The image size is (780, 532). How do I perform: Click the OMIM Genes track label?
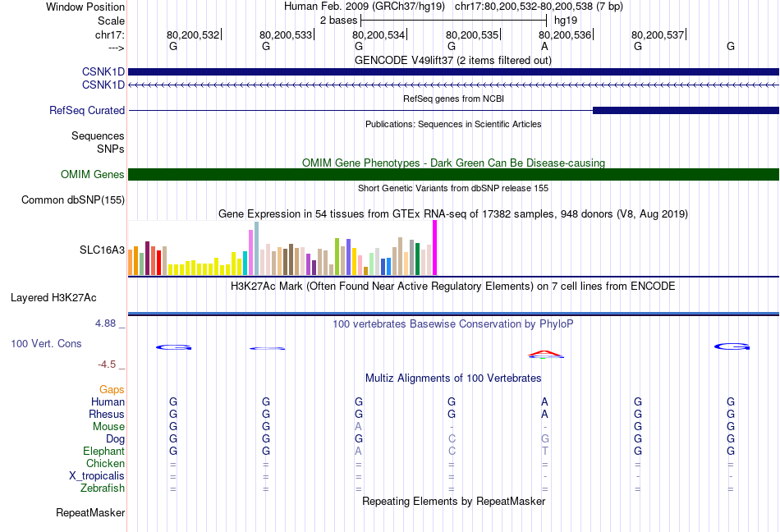click(92, 175)
